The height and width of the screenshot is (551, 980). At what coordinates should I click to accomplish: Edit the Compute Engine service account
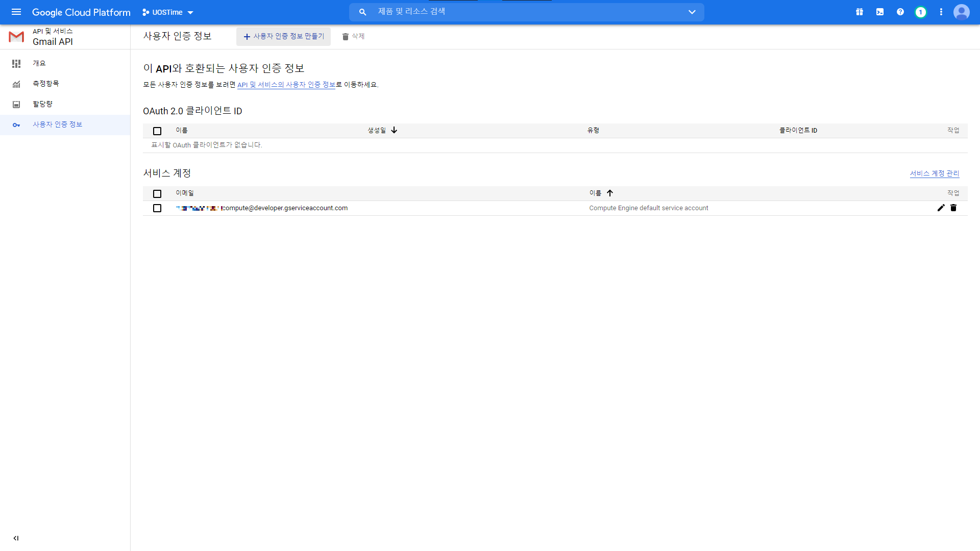point(941,208)
